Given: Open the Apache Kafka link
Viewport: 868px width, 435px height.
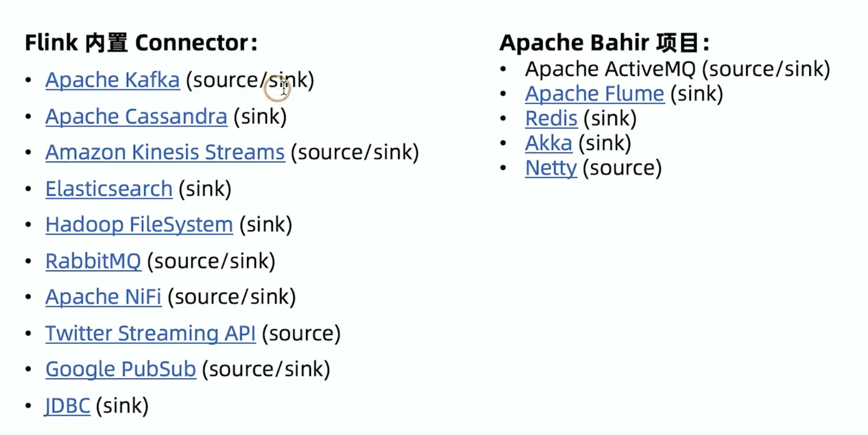Looking at the screenshot, I should click(113, 80).
